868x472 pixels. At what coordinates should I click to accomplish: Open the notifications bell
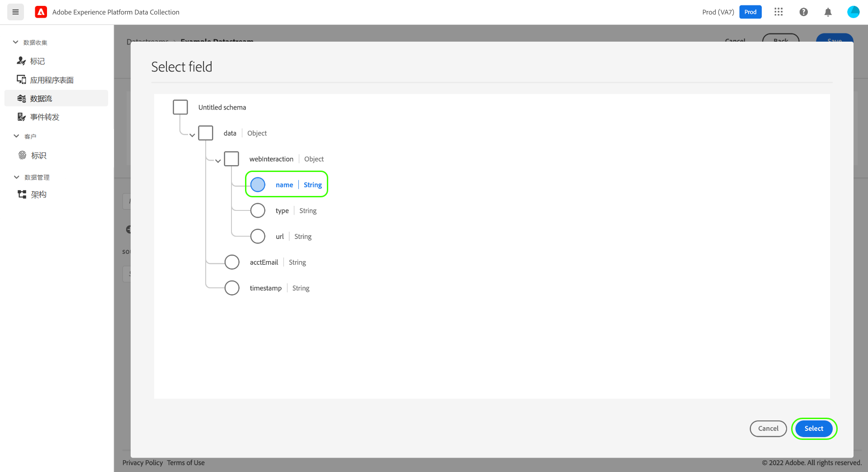tap(828, 12)
